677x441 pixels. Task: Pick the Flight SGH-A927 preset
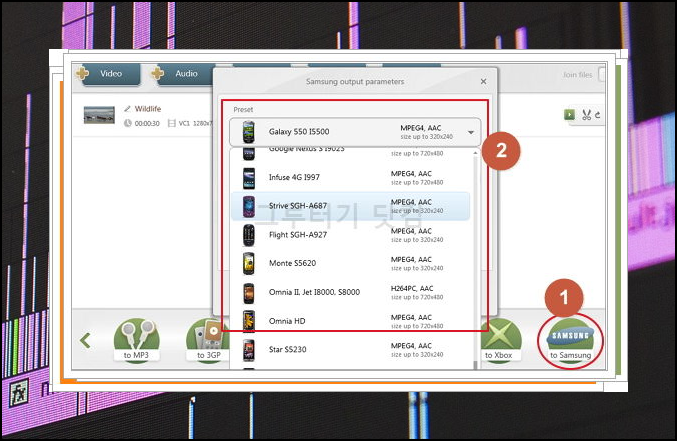(x=350, y=235)
